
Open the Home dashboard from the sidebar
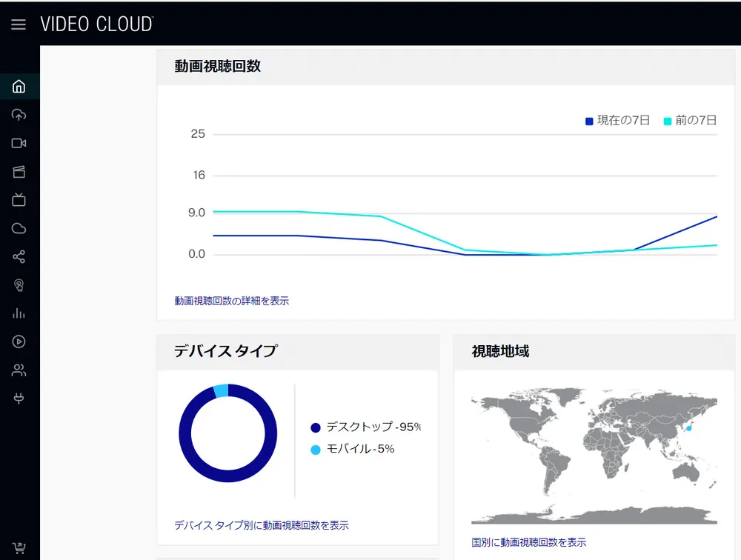point(18,86)
